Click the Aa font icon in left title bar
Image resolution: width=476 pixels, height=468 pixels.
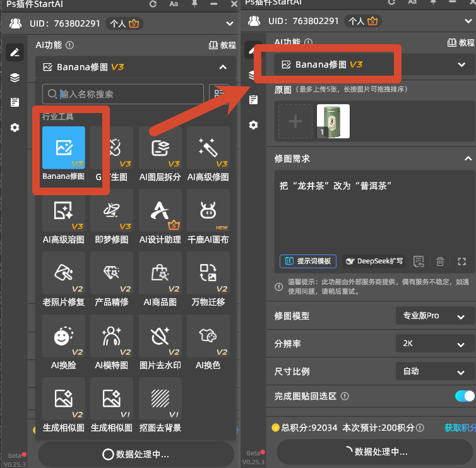click(x=174, y=4)
